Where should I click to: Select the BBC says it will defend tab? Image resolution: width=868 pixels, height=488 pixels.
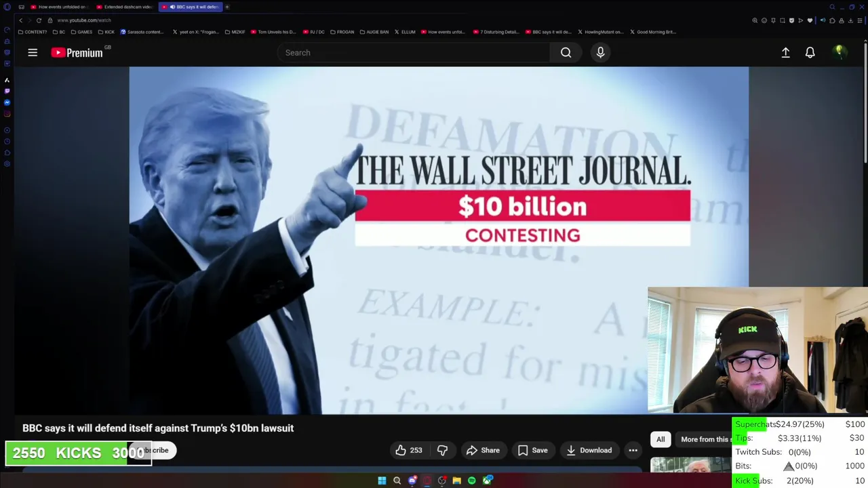coord(190,7)
